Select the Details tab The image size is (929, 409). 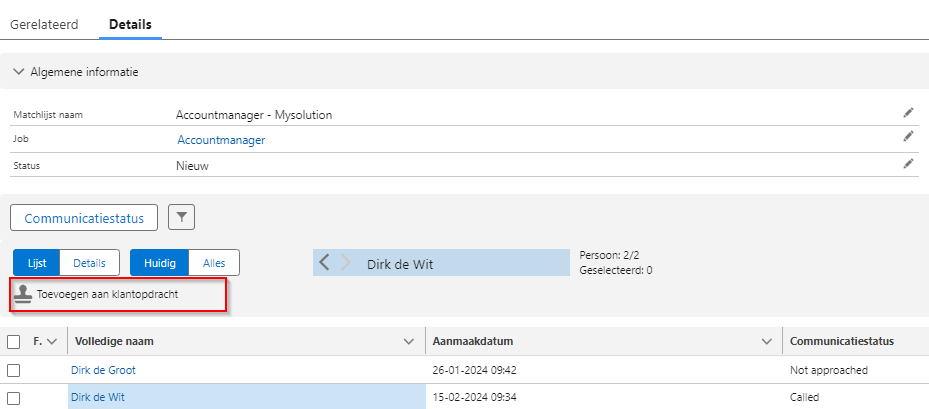129,22
